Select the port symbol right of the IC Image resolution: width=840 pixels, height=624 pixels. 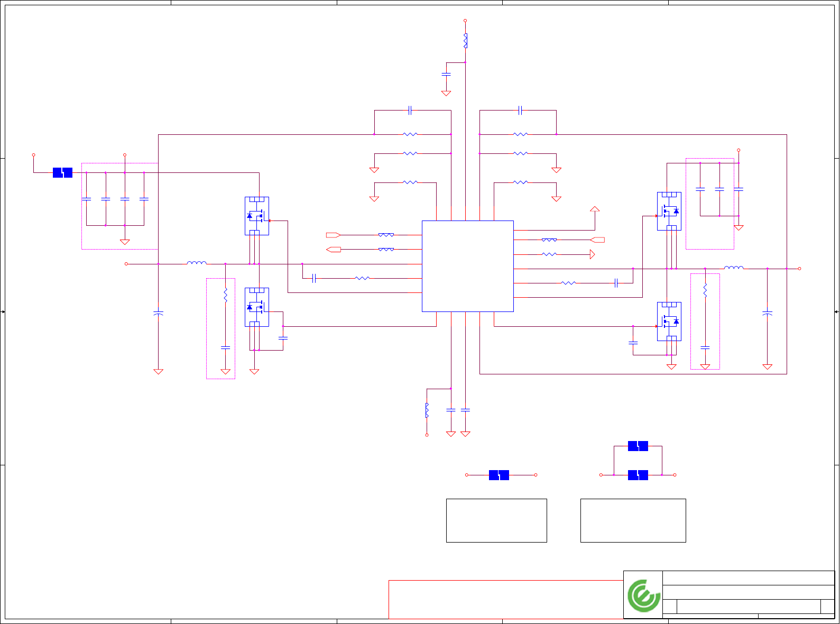tap(597, 240)
